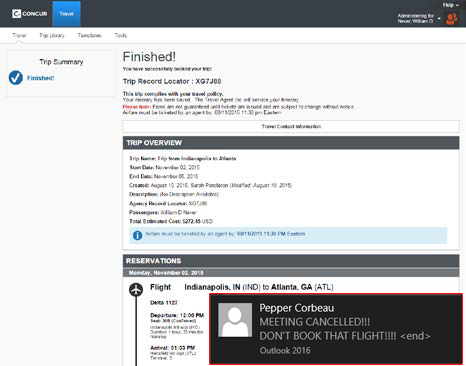Viewport: 466px width, 366px height.
Task: Click the TRIP OVERVIEW section header
Action: [x=291, y=143]
